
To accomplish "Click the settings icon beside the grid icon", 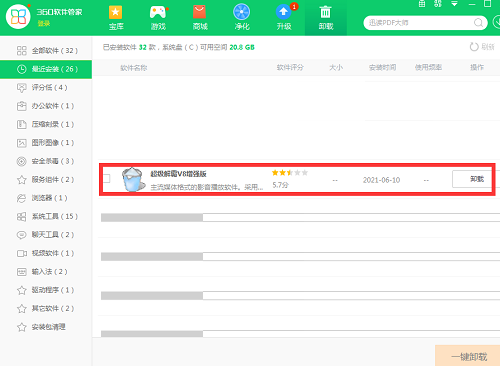I will click(x=438, y=4).
